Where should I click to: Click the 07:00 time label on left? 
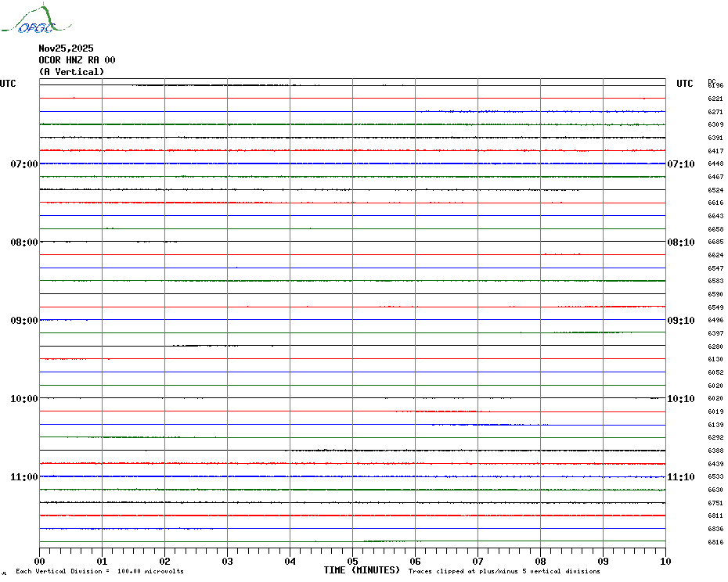tap(23, 164)
